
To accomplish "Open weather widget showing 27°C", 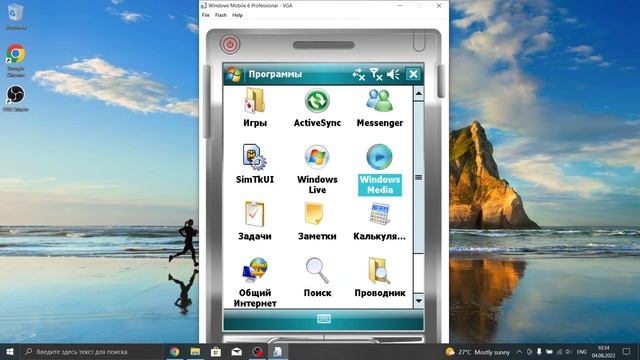I will click(x=478, y=352).
